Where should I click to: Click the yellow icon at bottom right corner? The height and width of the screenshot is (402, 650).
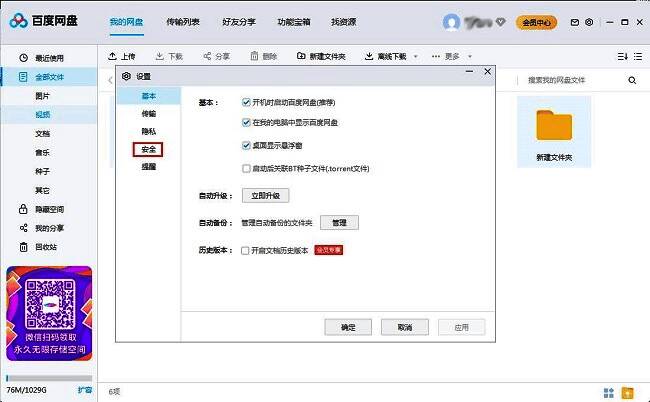pyautogui.click(x=628, y=392)
